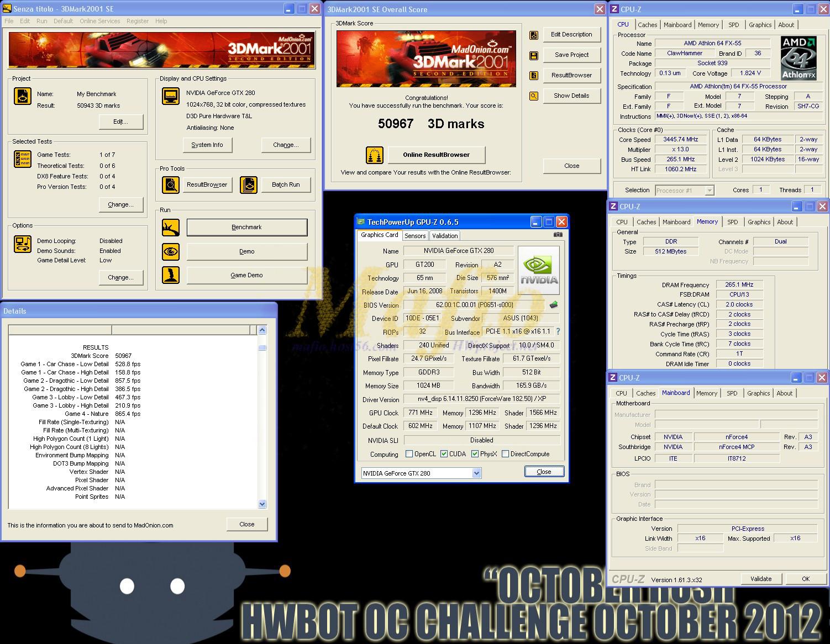The width and height of the screenshot is (830, 644).
Task: Click the OK button in CPU-Z
Action: pyautogui.click(x=806, y=579)
